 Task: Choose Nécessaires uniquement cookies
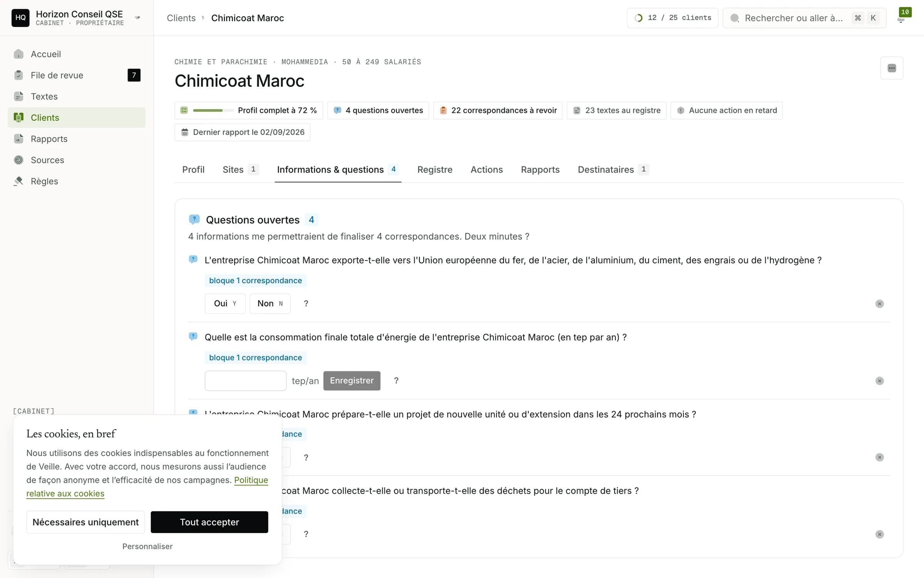pos(85,522)
